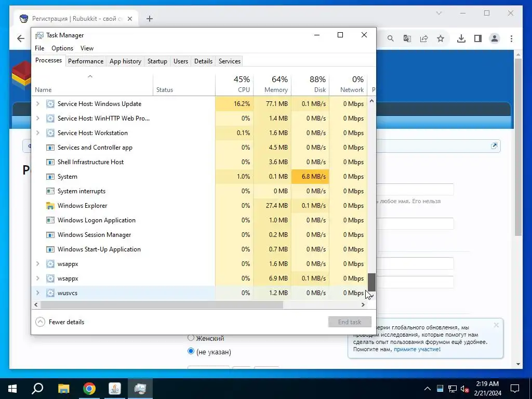Open Chrome three-dot menu

coord(511,38)
